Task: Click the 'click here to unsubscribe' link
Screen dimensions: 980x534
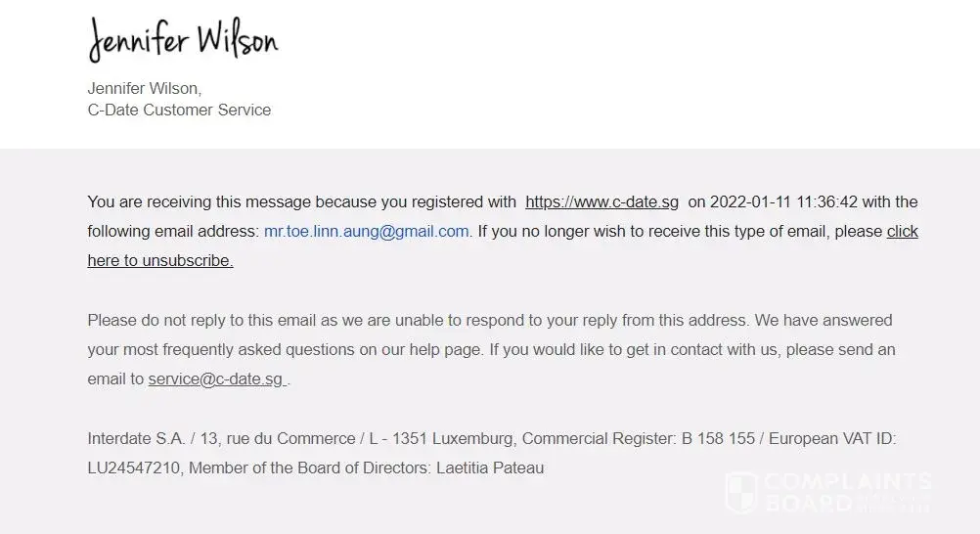Action: (159, 261)
